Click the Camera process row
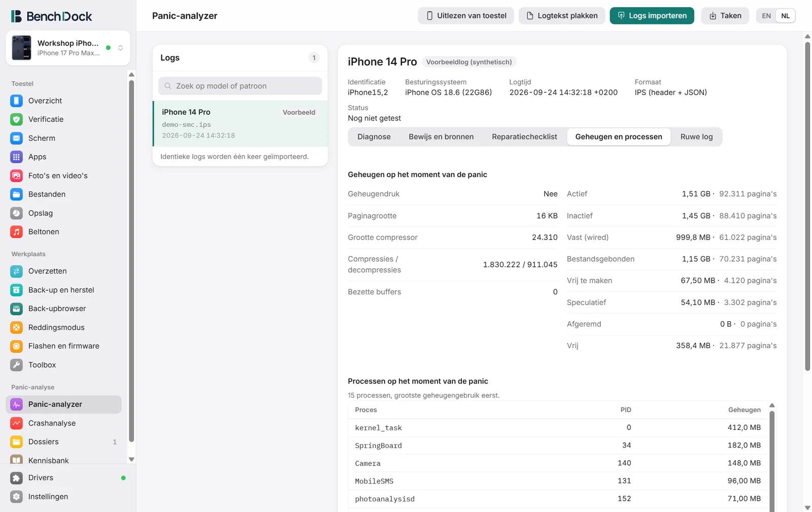The height and width of the screenshot is (512, 812). point(558,463)
